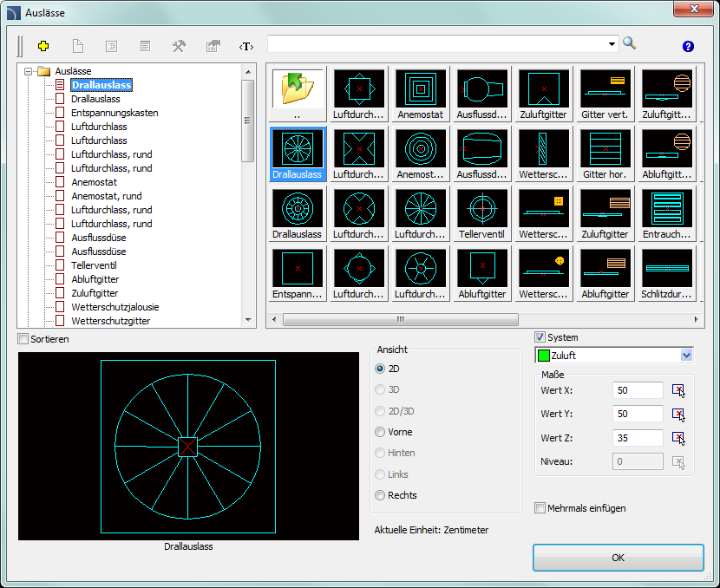Select Entspannungskasten in the tree list
Viewport: 720px width, 588px height.
[114, 113]
